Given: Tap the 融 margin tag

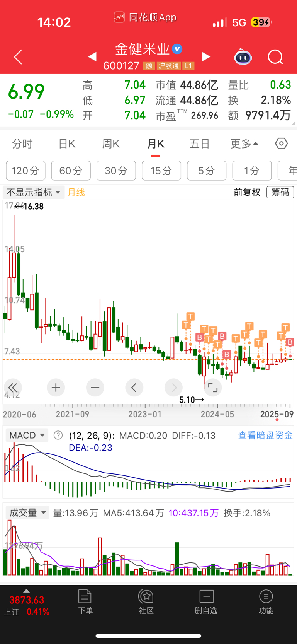Looking at the screenshot, I should click(x=149, y=66).
